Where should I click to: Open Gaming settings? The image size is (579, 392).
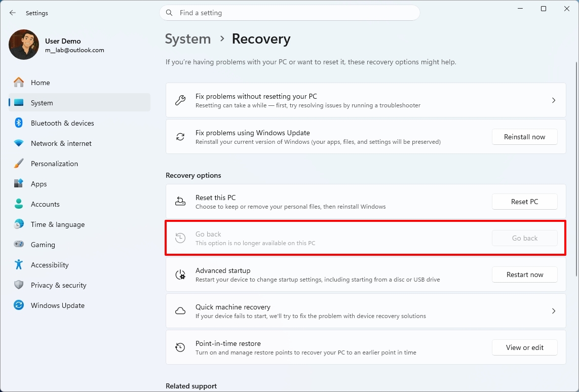point(80,244)
